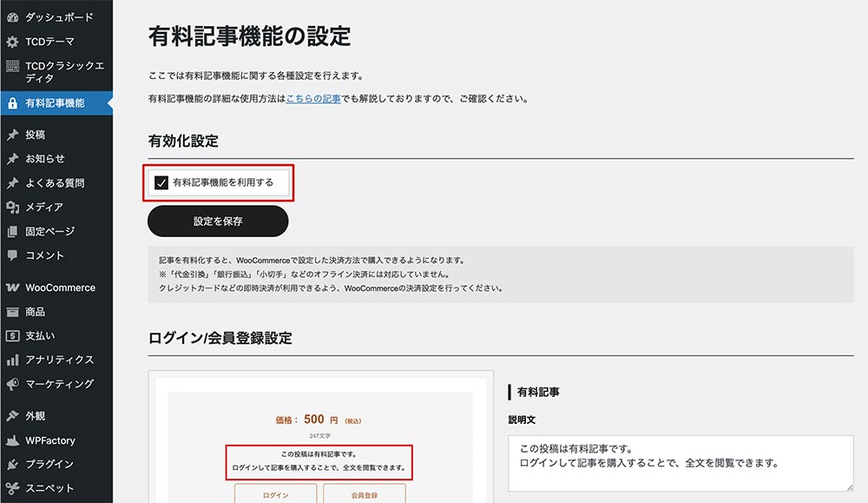
Task: Click the Marketing megaphone icon
Action: point(12,384)
